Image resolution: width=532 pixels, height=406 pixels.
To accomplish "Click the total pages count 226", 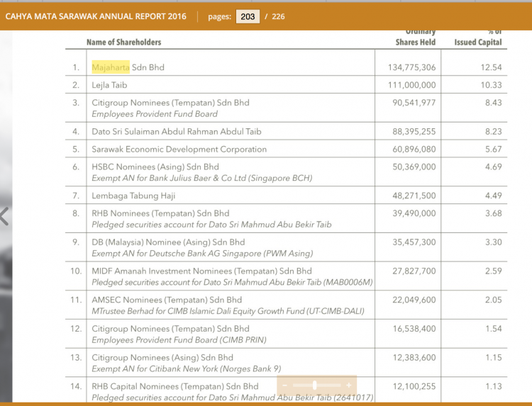I will [x=278, y=16].
